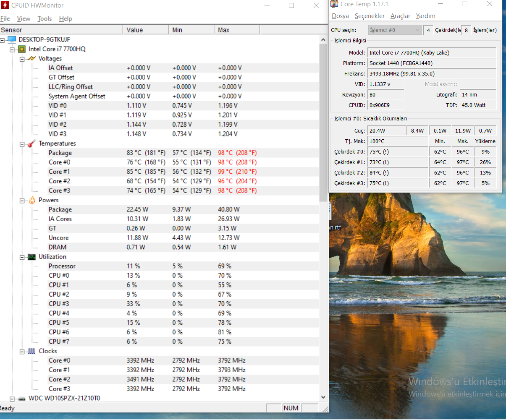Collapse the Clocks section
The width and height of the screenshot is (506, 420).
click(22, 352)
